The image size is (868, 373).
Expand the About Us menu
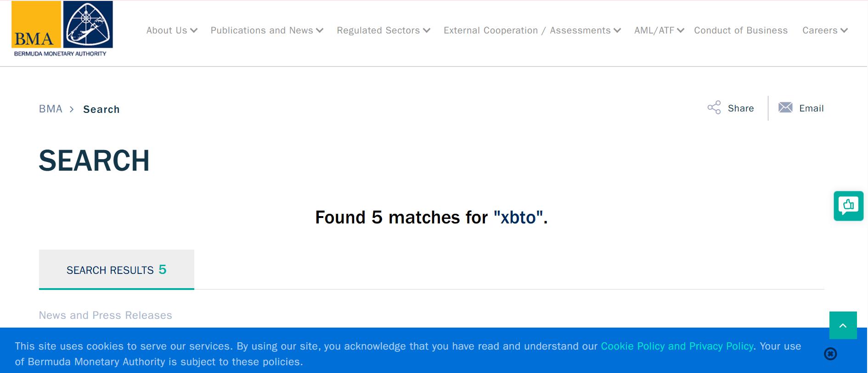(x=172, y=30)
